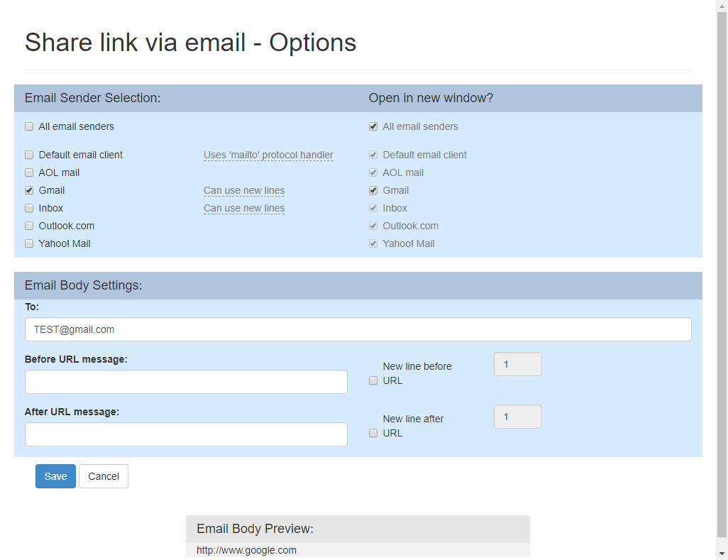Viewport: 728px width, 560px height.
Task: Enable AOL mail as an email sender
Action: (29, 172)
